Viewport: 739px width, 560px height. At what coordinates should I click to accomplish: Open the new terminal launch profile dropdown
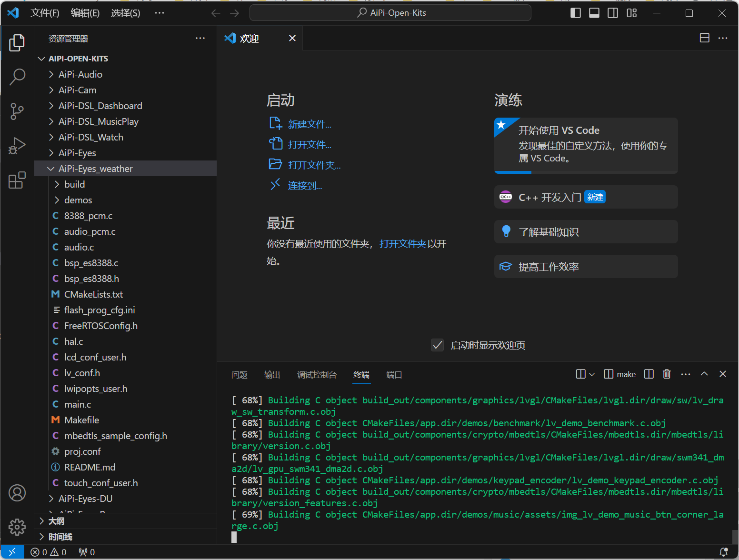592,374
